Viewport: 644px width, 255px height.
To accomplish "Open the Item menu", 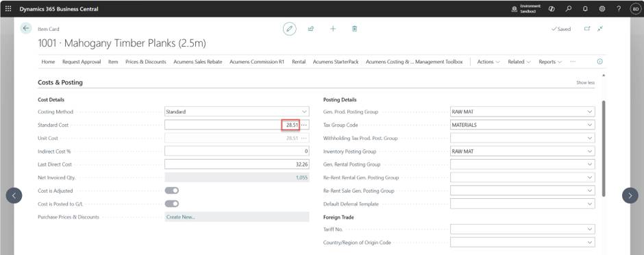I will point(113,62).
